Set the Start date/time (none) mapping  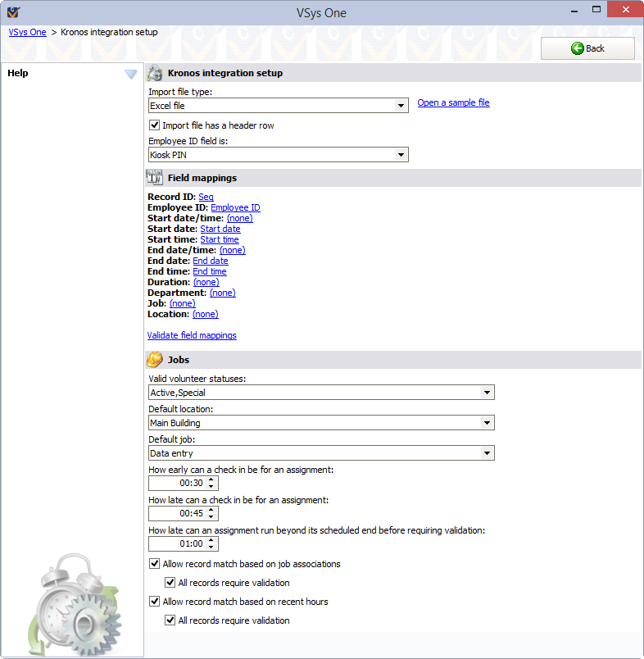coord(240,218)
